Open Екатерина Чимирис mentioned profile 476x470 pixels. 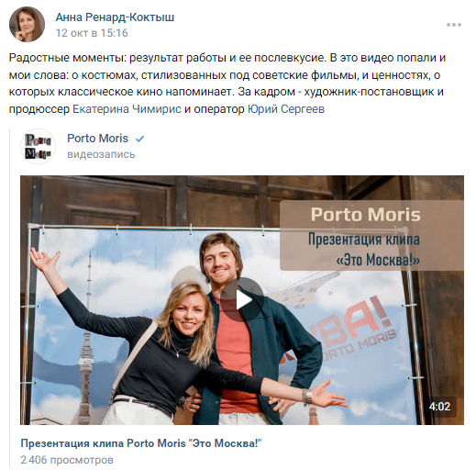pyautogui.click(x=127, y=109)
